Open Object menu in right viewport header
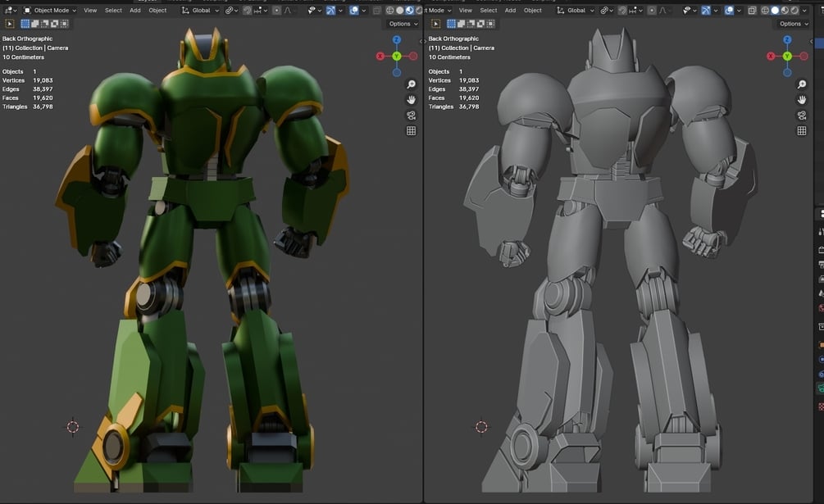 pos(533,11)
